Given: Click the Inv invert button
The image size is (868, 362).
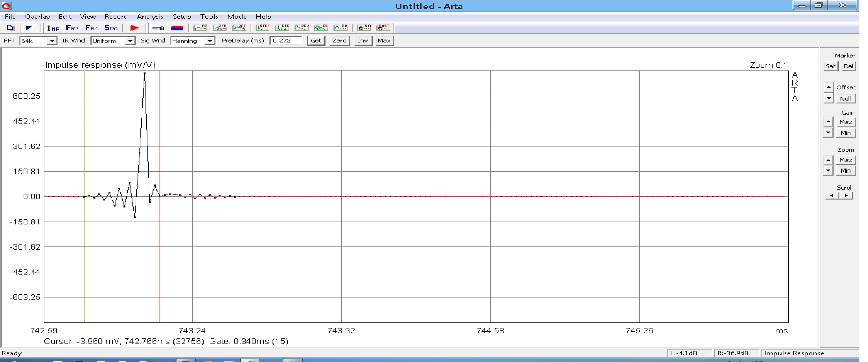Looking at the screenshot, I should (363, 41).
